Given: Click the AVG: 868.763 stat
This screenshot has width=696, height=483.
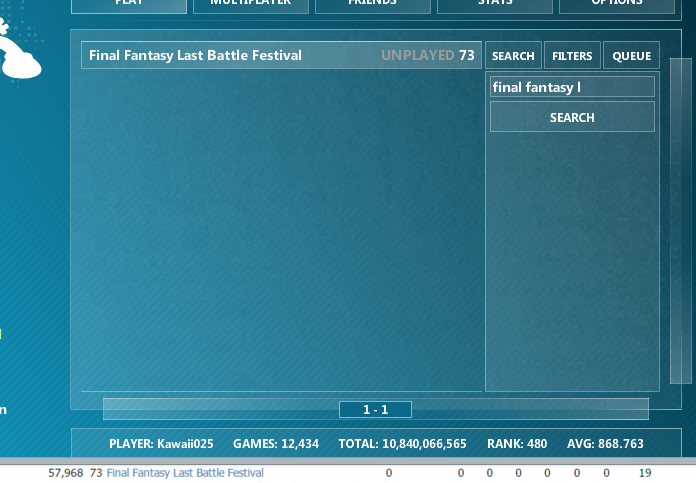Looking at the screenshot, I should click(605, 444).
